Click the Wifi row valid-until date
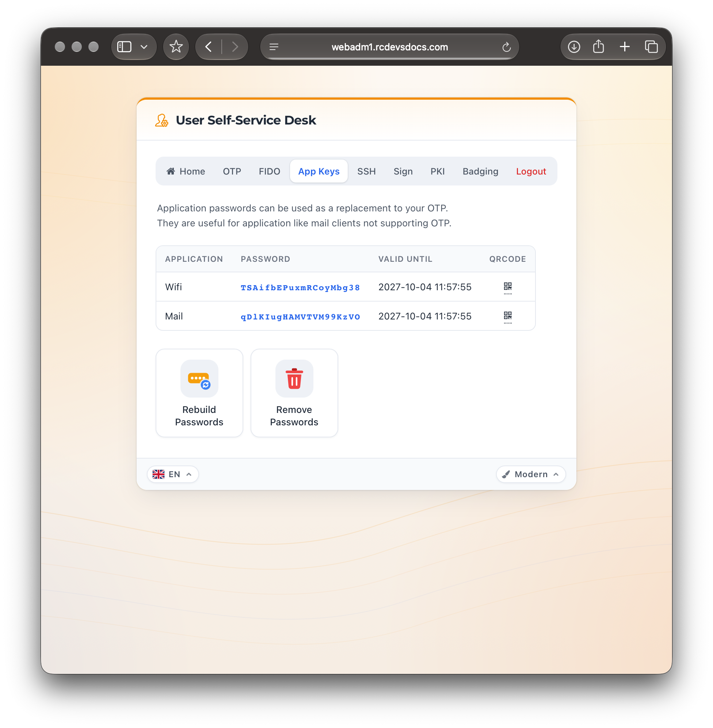This screenshot has height=728, width=713. [x=425, y=287]
